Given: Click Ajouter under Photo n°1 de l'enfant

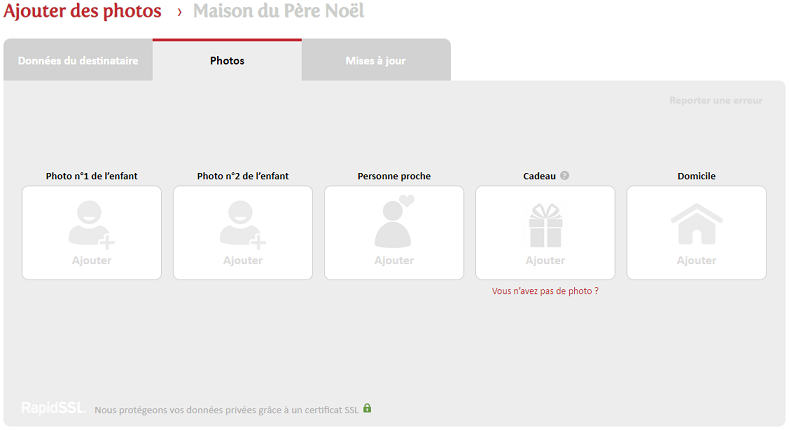Looking at the screenshot, I should (92, 260).
